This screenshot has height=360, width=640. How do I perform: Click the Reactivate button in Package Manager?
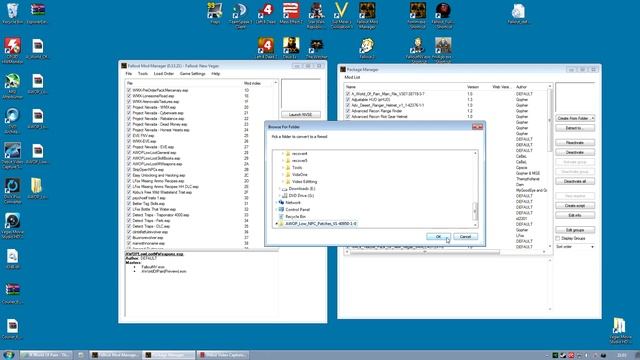click(x=575, y=143)
